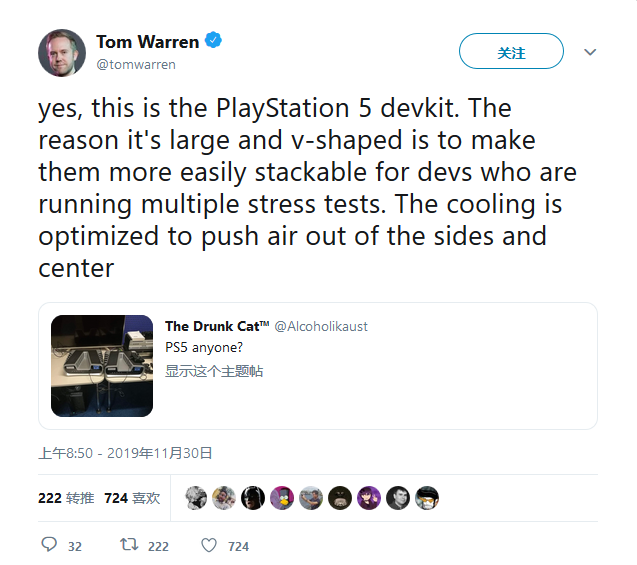The image size is (637, 565).
Task: Click the @Alcoholikaust handle
Action: [x=321, y=327]
